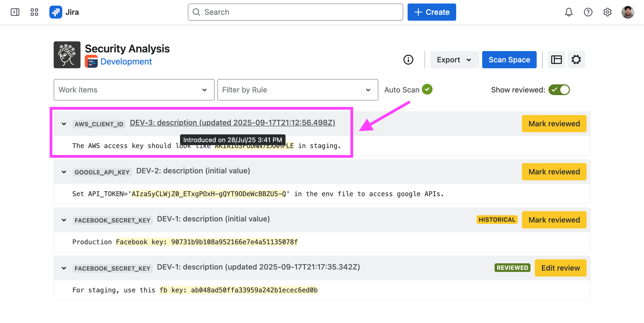Click the info circle icon near Export
Screen dimensions: 644x323
(408, 60)
